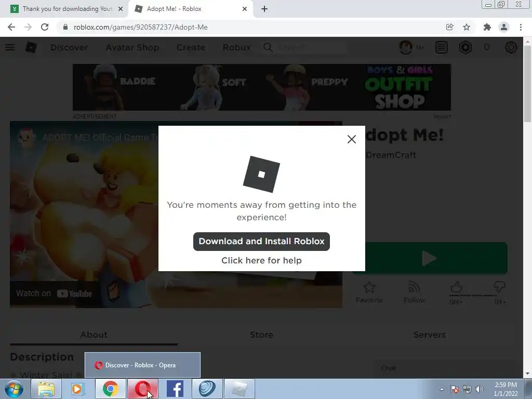Open the Action Center flag icon
532x399 pixels.
tap(455, 389)
